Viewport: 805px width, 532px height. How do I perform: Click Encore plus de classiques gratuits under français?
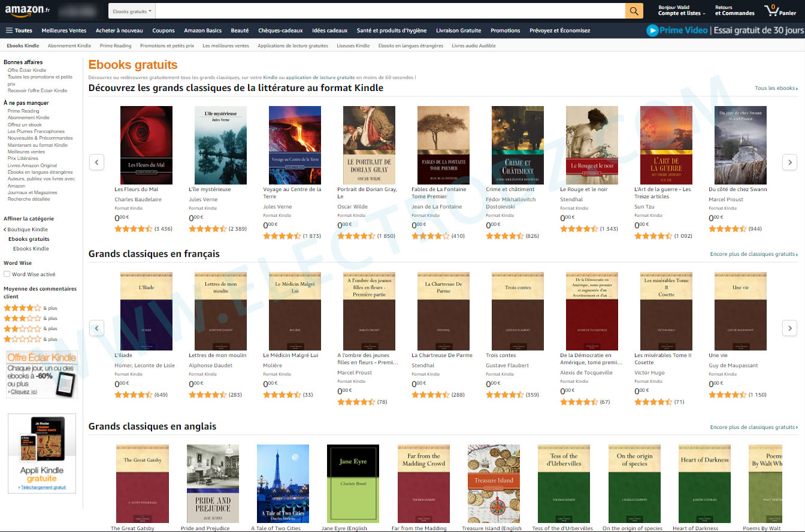coord(754,254)
